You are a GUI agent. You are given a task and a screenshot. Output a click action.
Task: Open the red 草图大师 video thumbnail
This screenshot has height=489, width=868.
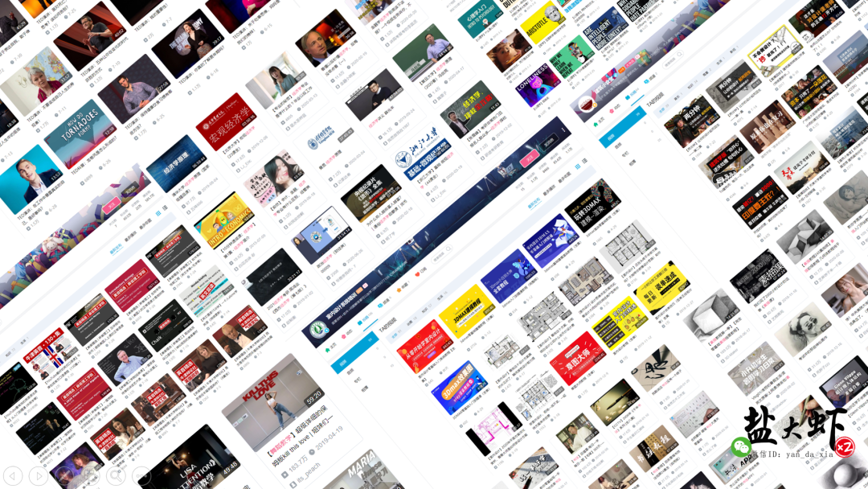click(577, 358)
